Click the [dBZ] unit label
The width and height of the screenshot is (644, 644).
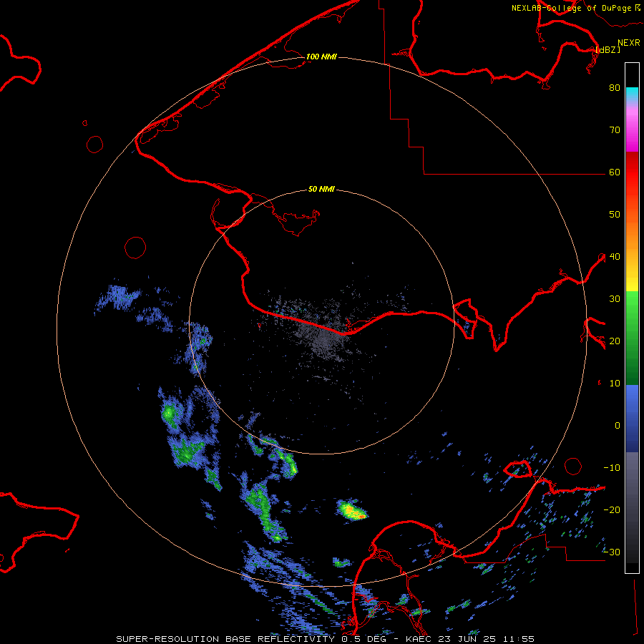point(608,49)
